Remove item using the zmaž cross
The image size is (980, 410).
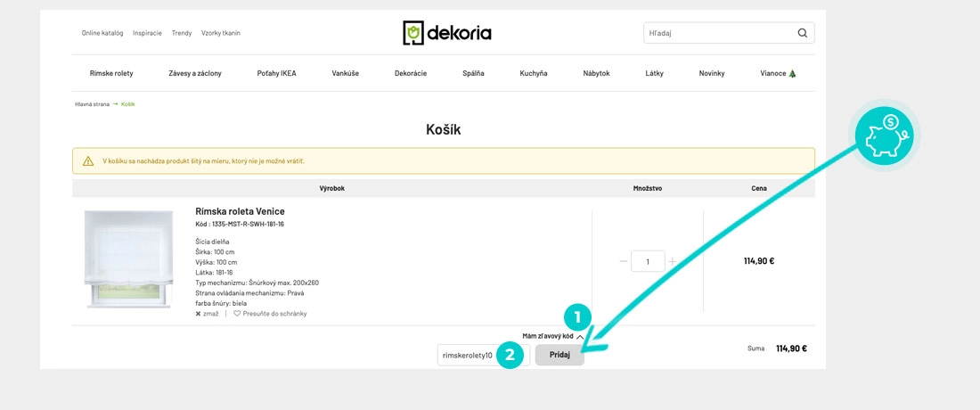(x=199, y=314)
